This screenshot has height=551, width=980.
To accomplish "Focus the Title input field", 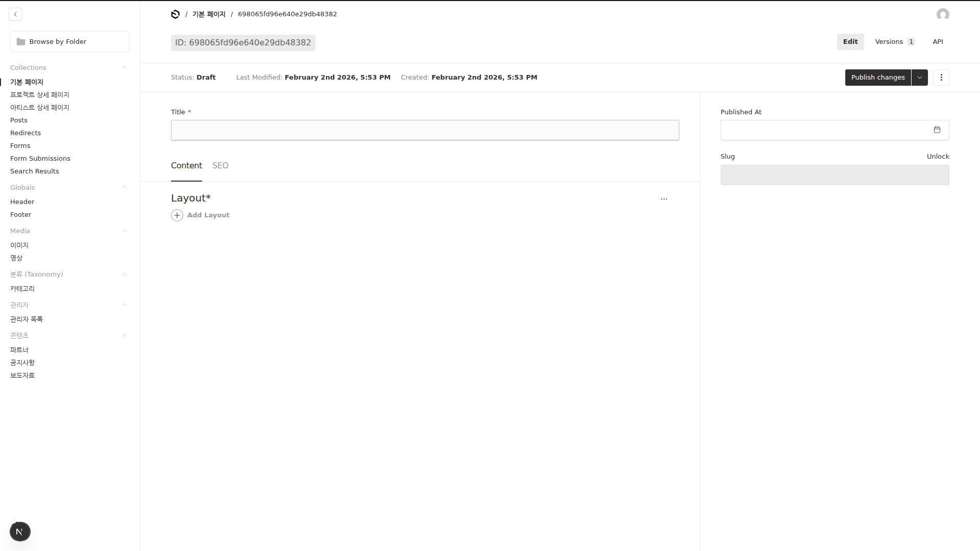I will [425, 131].
